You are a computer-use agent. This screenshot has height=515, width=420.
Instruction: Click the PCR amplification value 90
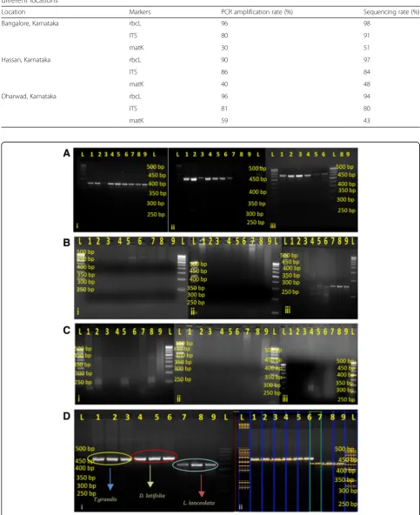pos(224,60)
